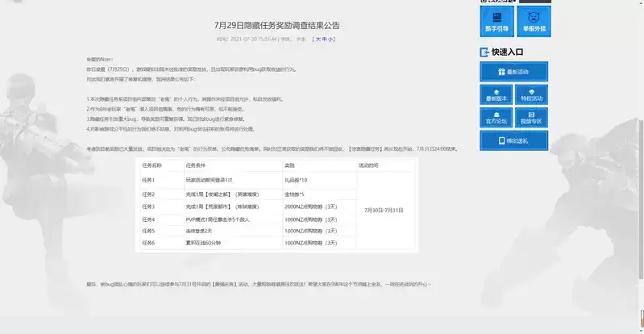
Task: Set article font size to 中
Action: [x=325, y=39]
